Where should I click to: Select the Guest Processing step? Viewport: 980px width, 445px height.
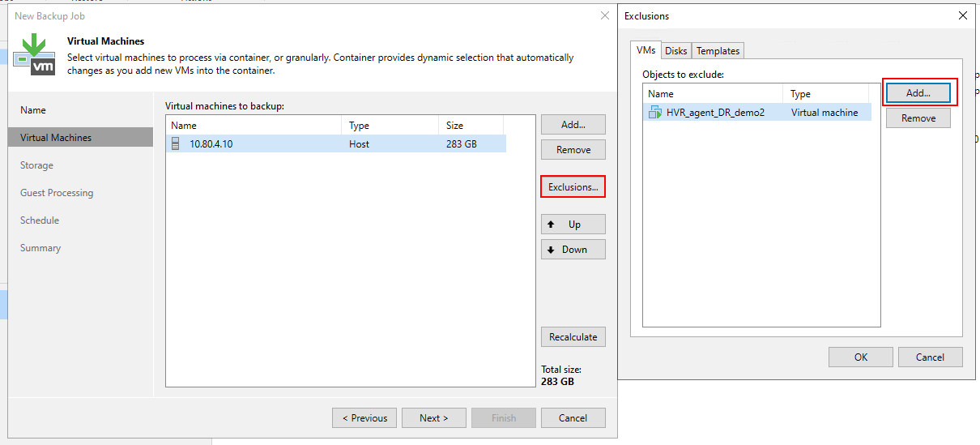tap(57, 193)
